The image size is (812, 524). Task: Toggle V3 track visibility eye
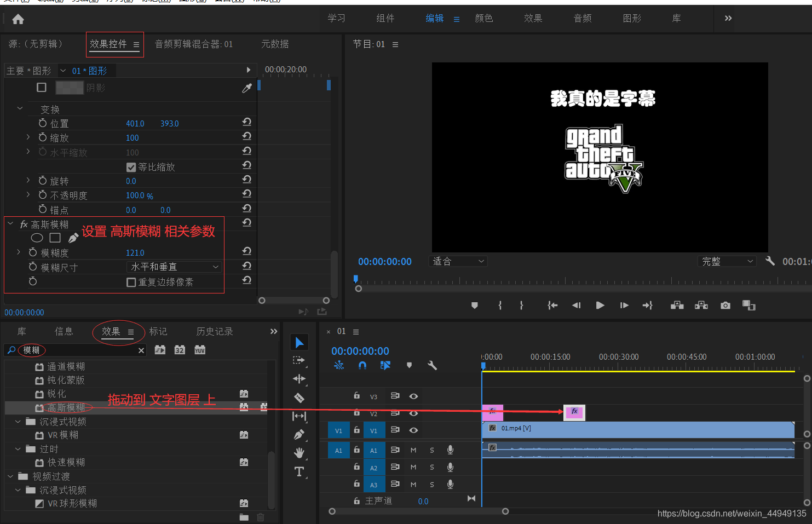pyautogui.click(x=414, y=396)
